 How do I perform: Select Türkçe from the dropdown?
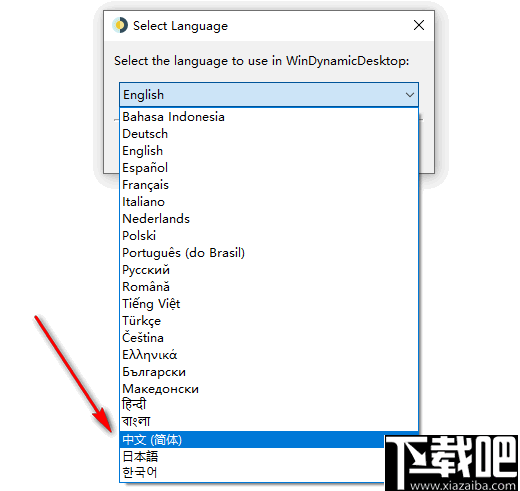[x=269, y=321]
